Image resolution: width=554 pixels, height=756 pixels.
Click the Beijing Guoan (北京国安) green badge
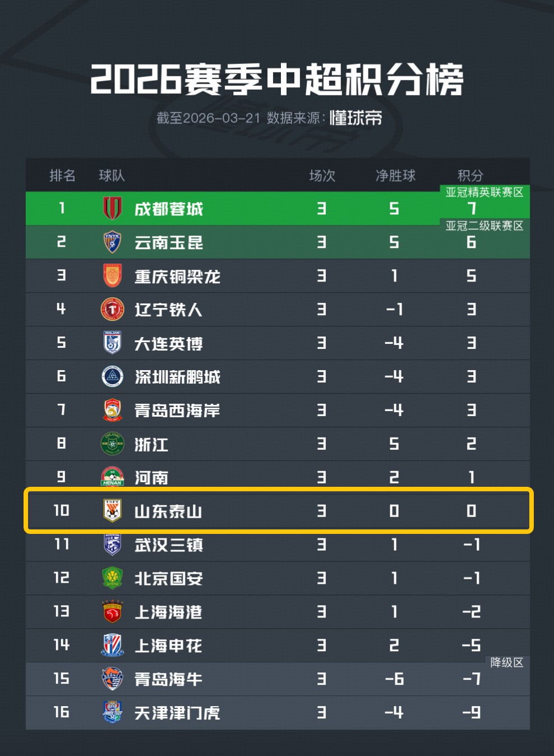pyautogui.click(x=112, y=578)
